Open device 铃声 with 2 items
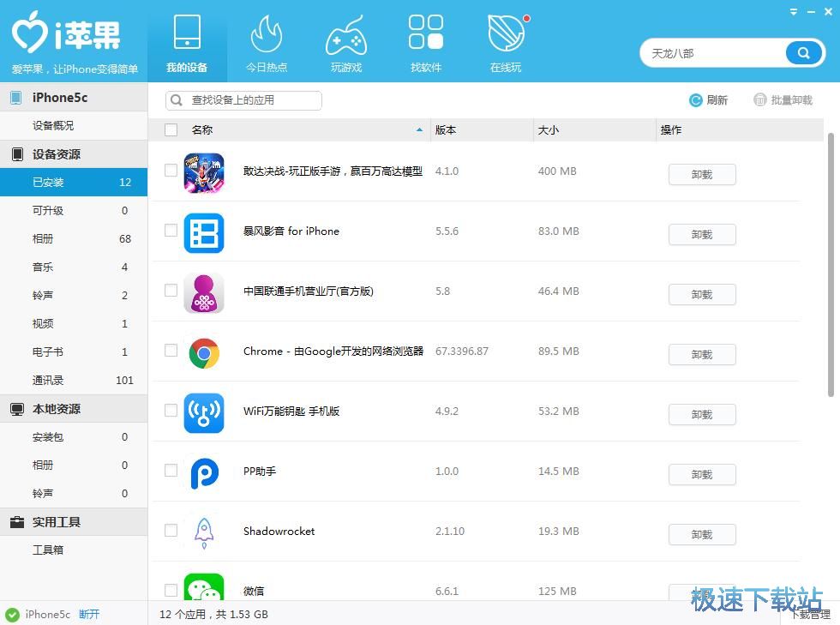The height and width of the screenshot is (625, 840). (74, 295)
